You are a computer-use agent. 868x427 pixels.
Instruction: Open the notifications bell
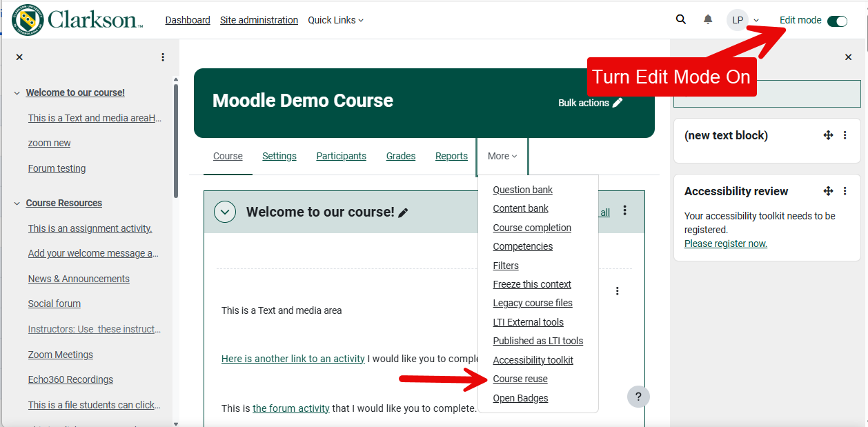point(708,20)
